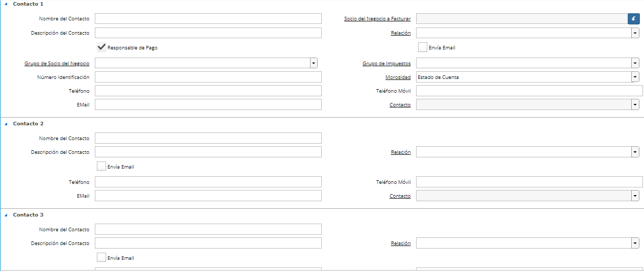
Task: Open Grupo de Socio del Negocio dropdown
Action: pos(314,63)
